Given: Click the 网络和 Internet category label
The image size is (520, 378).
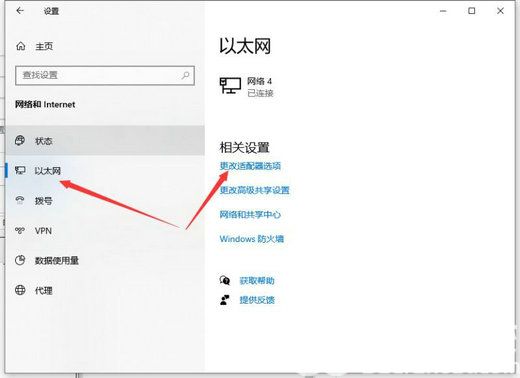Looking at the screenshot, I should pos(45,104).
